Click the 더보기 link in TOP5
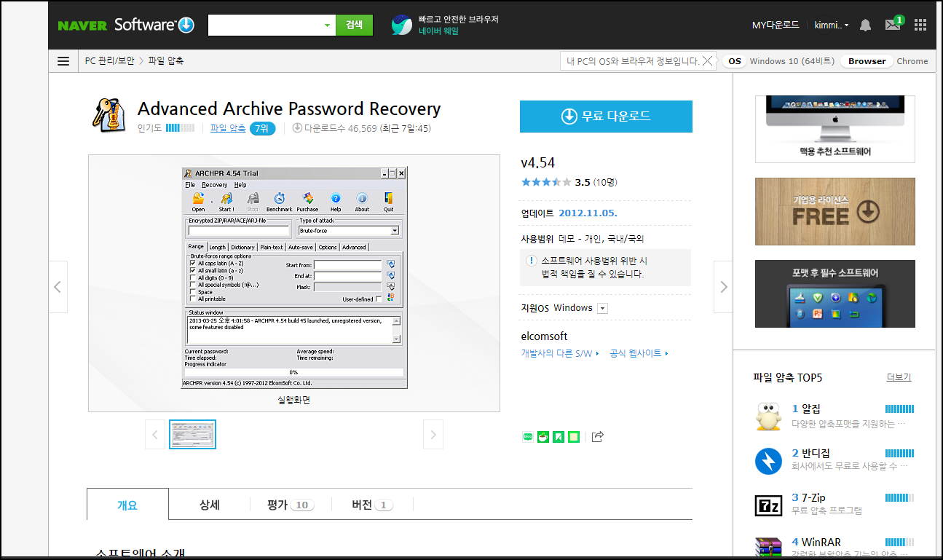The height and width of the screenshot is (560, 943). [x=899, y=377]
